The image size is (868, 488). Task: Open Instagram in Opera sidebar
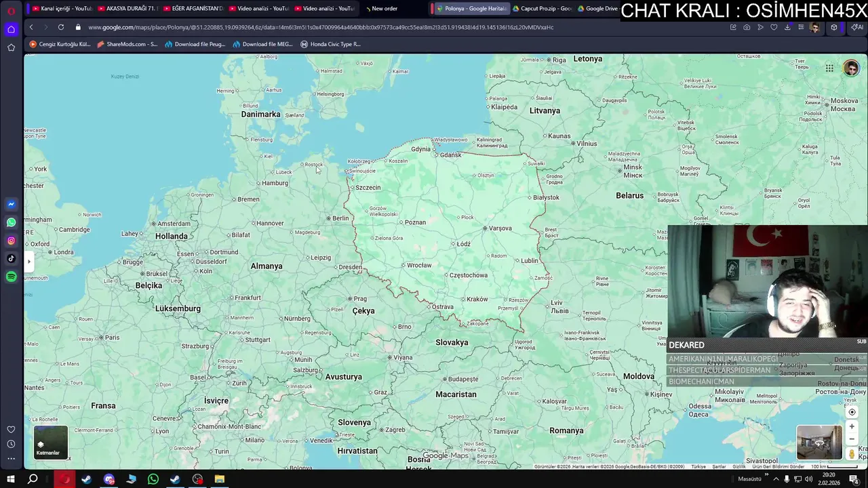click(11, 241)
